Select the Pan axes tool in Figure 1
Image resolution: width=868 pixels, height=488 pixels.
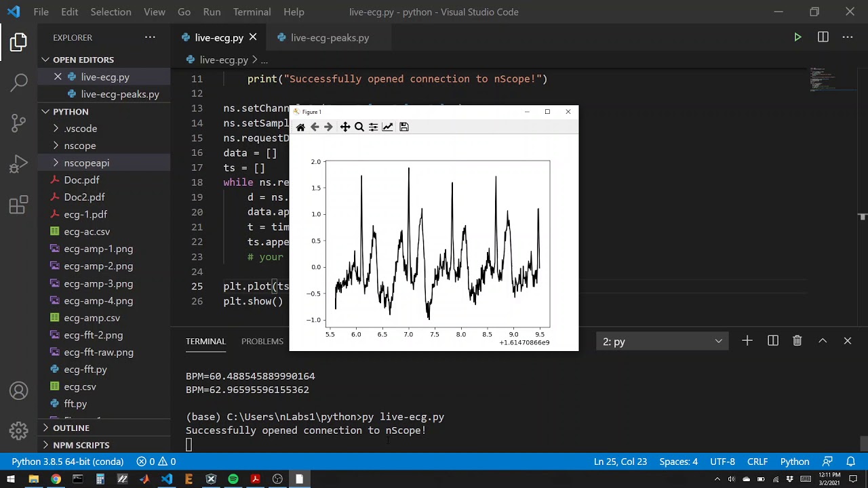click(345, 127)
